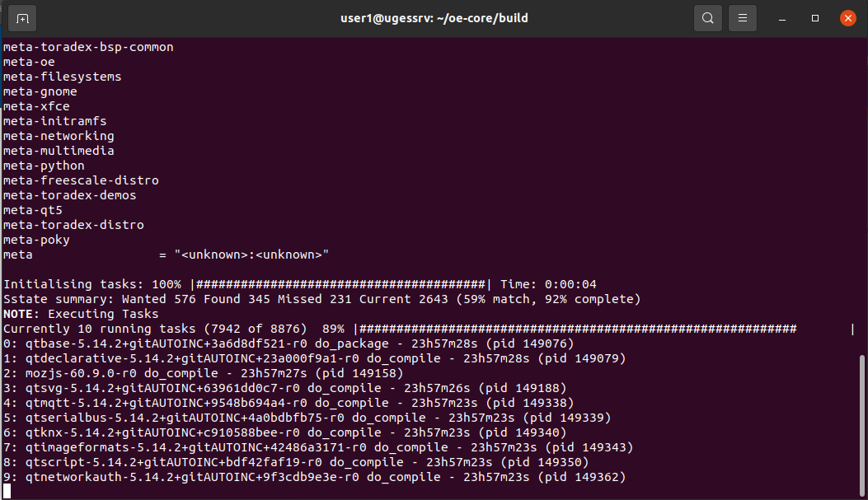The image size is (868, 500).
Task: Click the qtnetworkauth do_compile line
Action: tap(314, 477)
